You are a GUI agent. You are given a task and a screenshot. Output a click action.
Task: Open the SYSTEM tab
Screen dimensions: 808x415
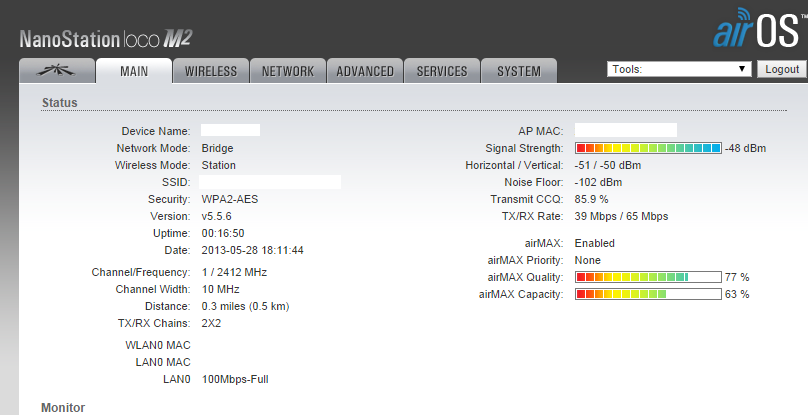(519, 71)
